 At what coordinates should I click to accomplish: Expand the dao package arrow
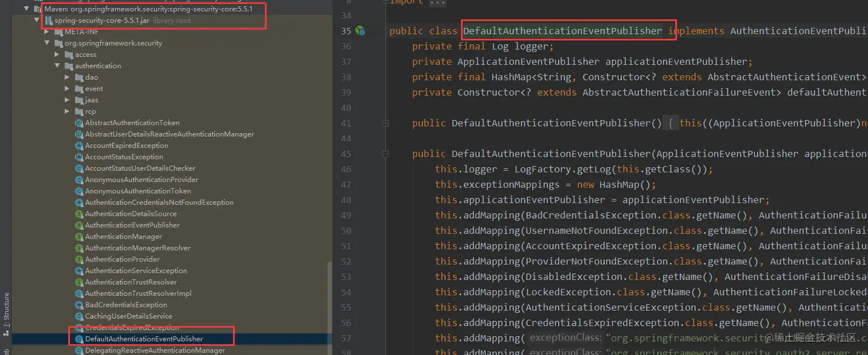pos(68,78)
